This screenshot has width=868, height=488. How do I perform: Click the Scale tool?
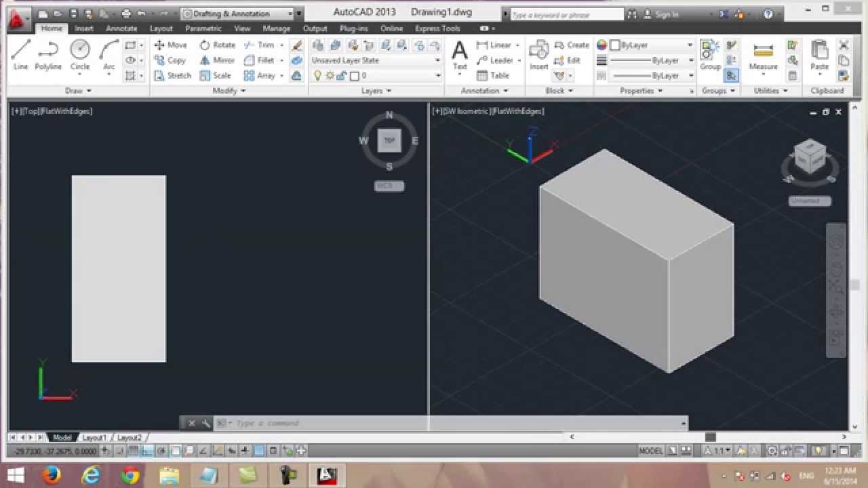pos(215,75)
